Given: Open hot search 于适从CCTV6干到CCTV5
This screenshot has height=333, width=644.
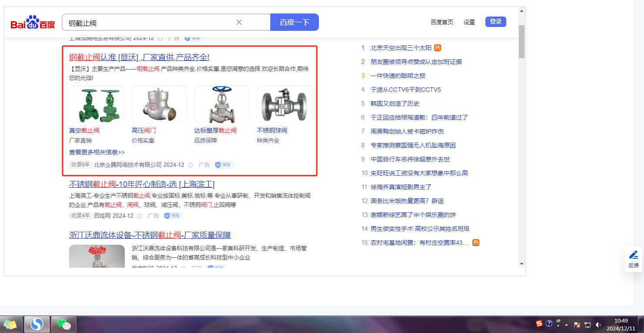Looking at the screenshot, I should (406, 90).
